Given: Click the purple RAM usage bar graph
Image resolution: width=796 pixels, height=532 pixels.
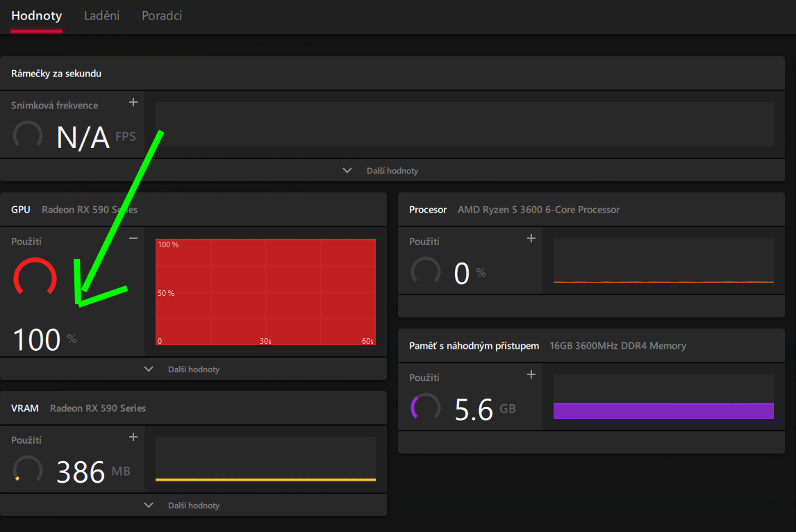Looking at the screenshot, I should 663,410.
